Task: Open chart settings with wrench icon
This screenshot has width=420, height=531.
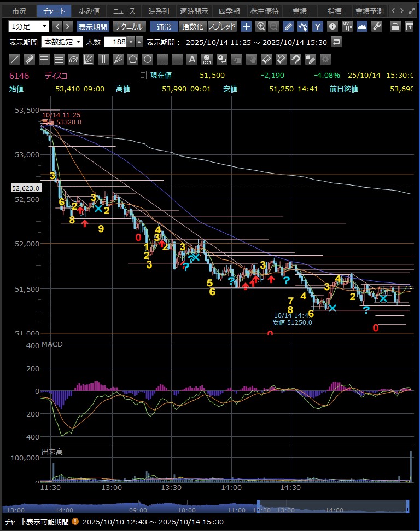Action: [376, 26]
